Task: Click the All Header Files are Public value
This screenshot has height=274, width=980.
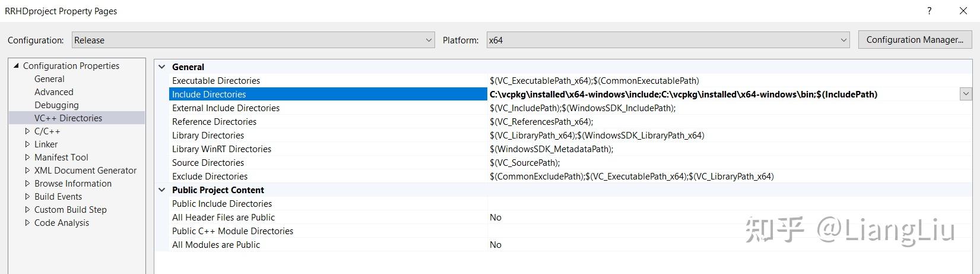Action: 496,218
